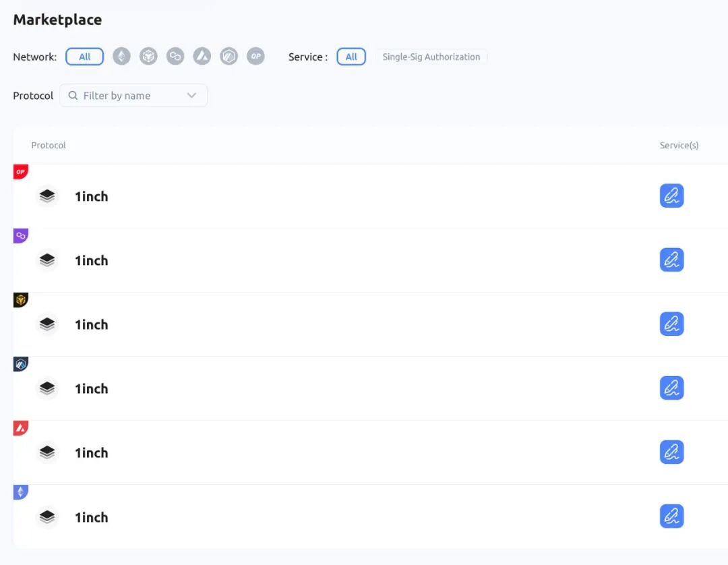Select 1inch text in the Avalanche row

click(92, 452)
